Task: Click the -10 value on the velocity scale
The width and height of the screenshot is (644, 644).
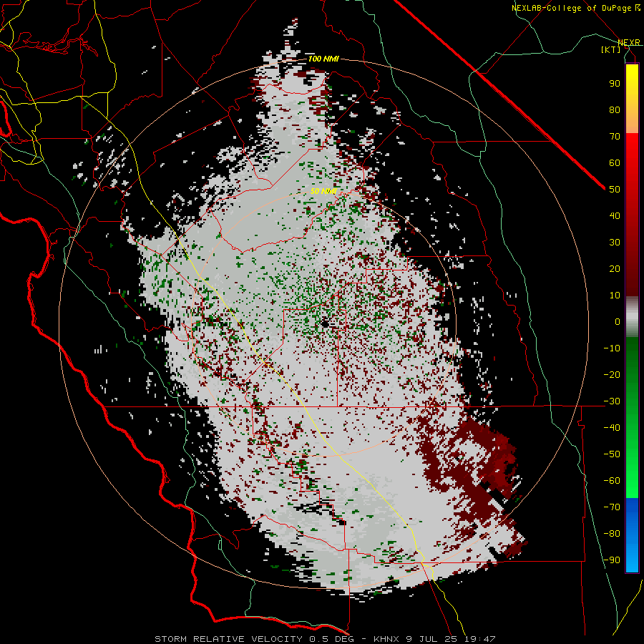Action: 612,348
